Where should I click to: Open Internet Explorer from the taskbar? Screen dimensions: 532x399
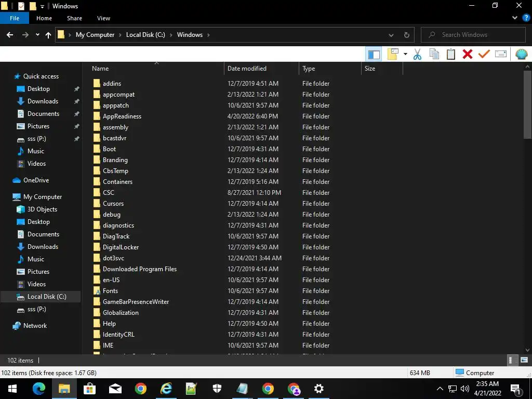point(166,389)
